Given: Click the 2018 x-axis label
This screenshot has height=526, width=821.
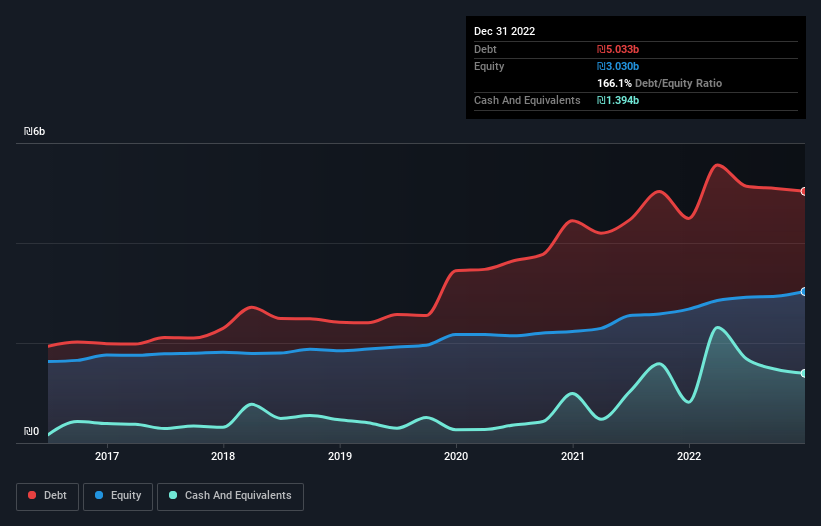Looking at the screenshot, I should (x=223, y=456).
